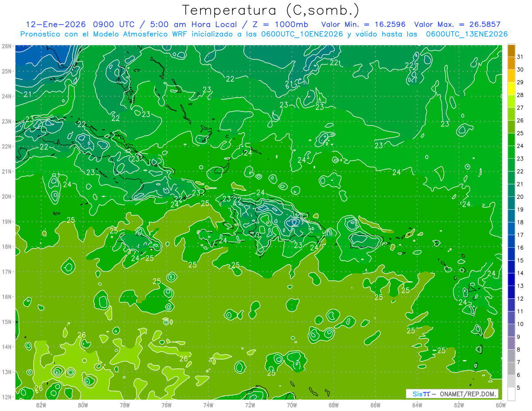Click the color scale value "10"
Screen dimensions: 532x411
point(520,324)
